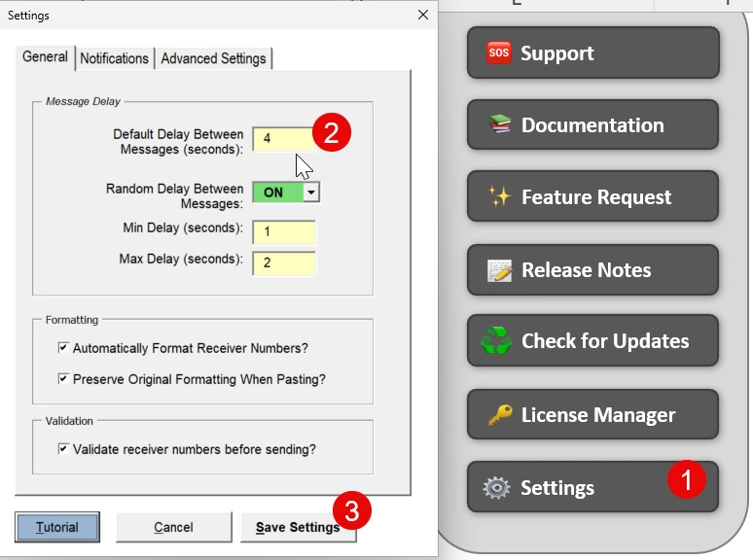Switch to the Notifications tab
The image size is (753, 560).
[x=114, y=58]
